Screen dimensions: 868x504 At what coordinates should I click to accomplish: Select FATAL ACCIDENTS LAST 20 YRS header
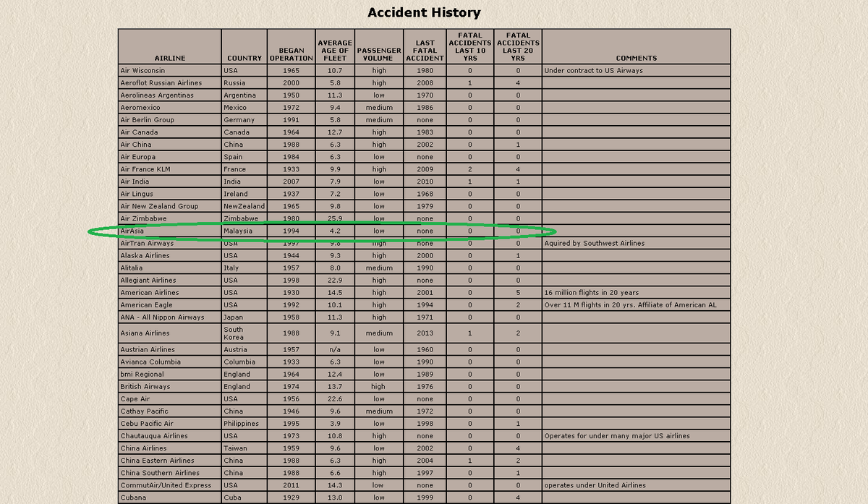(518, 46)
